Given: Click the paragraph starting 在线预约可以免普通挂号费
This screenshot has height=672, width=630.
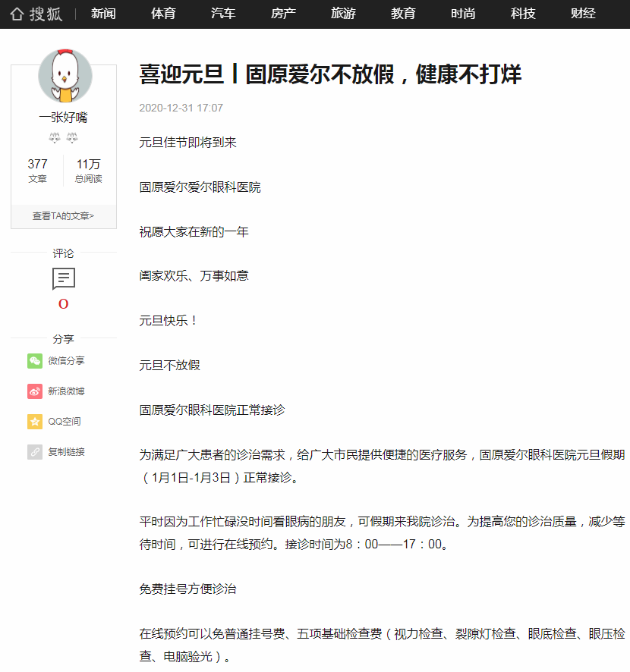Looking at the screenshot, I should pyautogui.click(x=382, y=645).
